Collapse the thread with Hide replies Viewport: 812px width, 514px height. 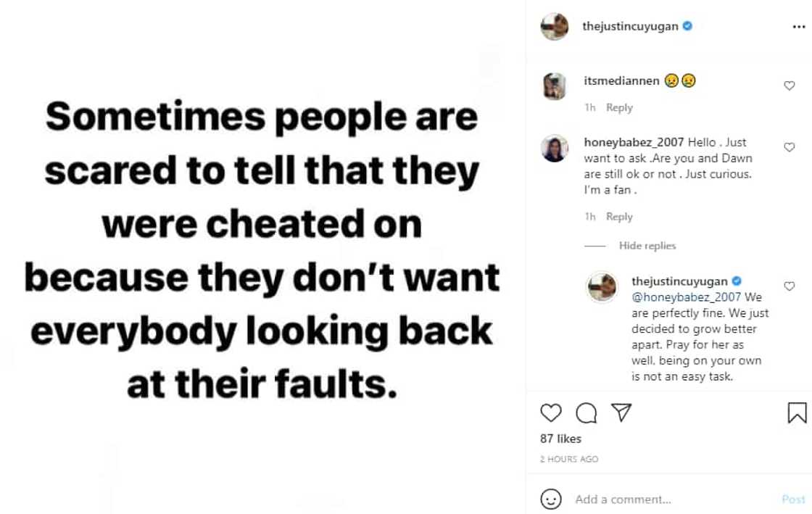tap(647, 246)
